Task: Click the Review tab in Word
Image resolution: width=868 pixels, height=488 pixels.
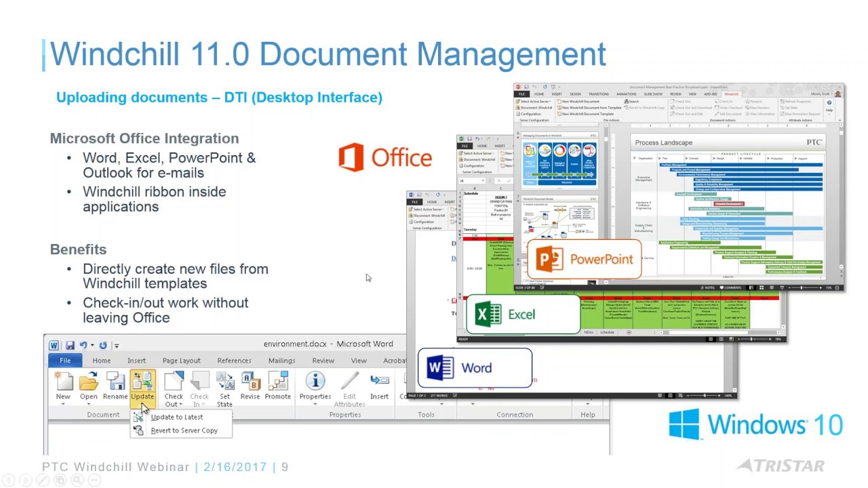Action: [323, 361]
